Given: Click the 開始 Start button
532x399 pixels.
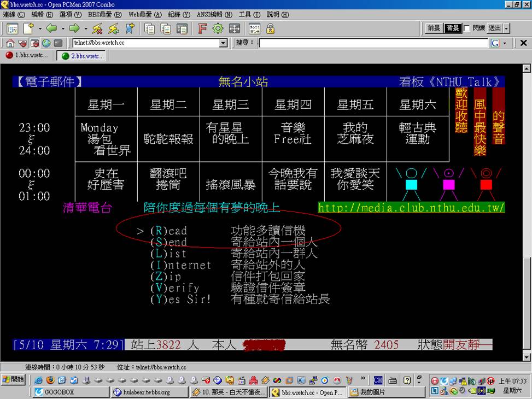Looking at the screenshot, I should click(13, 380).
